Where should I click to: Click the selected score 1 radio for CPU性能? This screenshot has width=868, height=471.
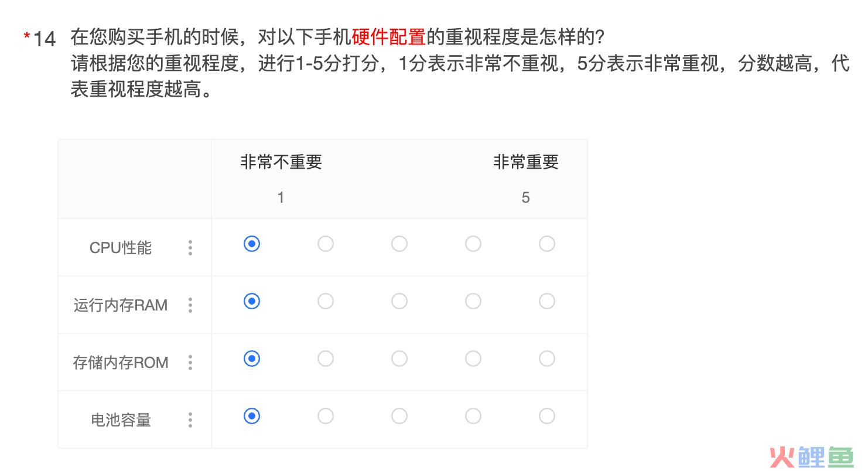point(252,244)
